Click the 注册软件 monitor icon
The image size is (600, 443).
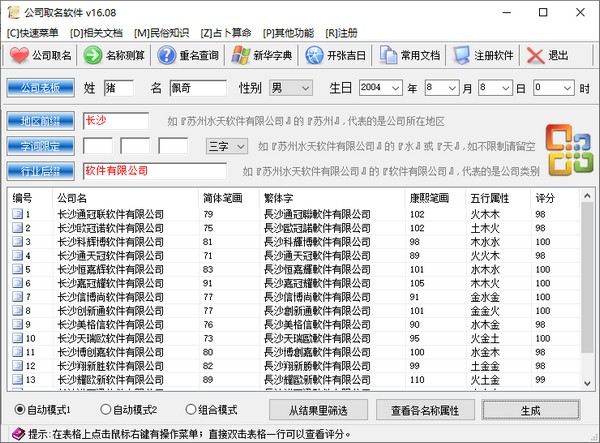click(x=461, y=55)
